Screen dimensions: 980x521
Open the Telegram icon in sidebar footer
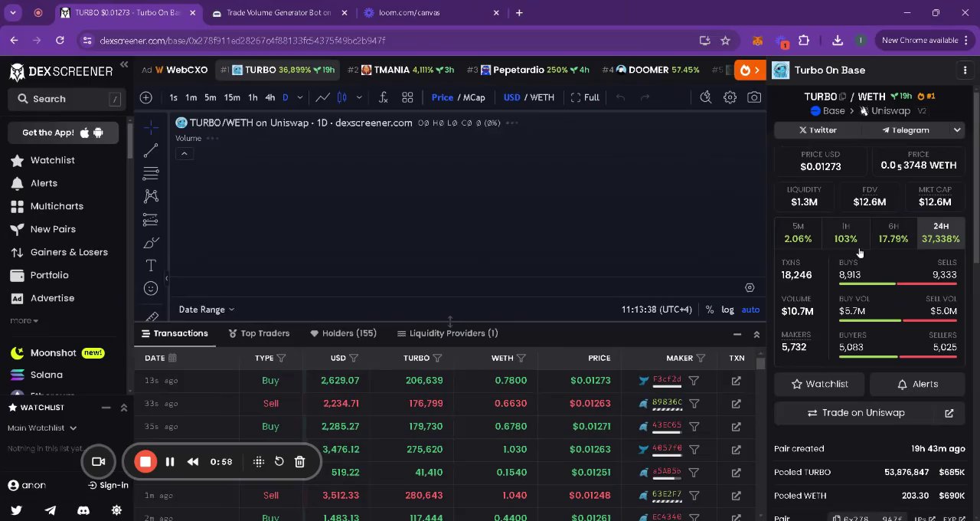click(x=50, y=510)
